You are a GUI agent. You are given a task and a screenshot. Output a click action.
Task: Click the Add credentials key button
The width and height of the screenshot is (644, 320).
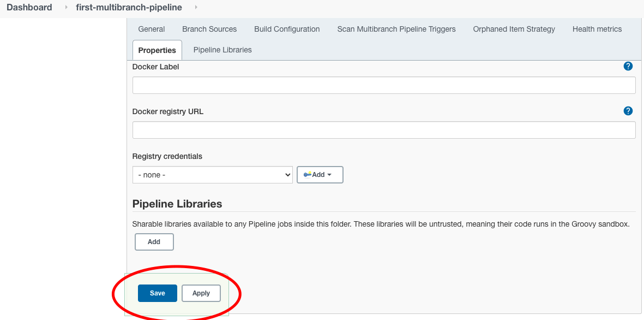coord(320,175)
